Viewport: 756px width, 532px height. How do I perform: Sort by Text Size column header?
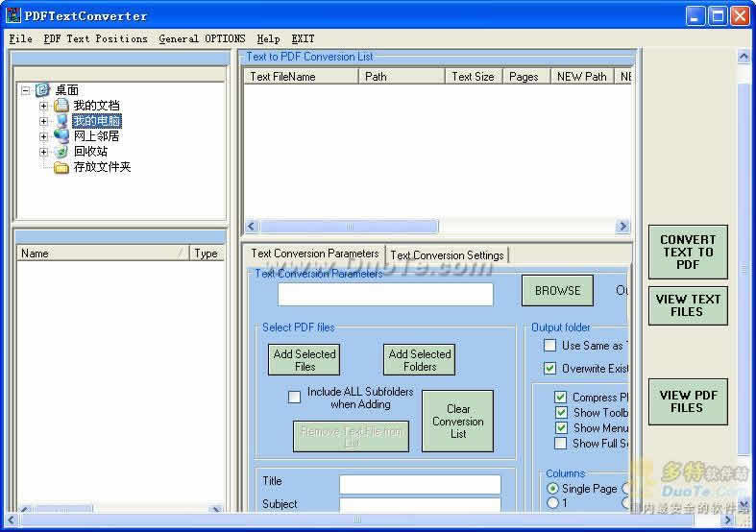click(x=474, y=77)
